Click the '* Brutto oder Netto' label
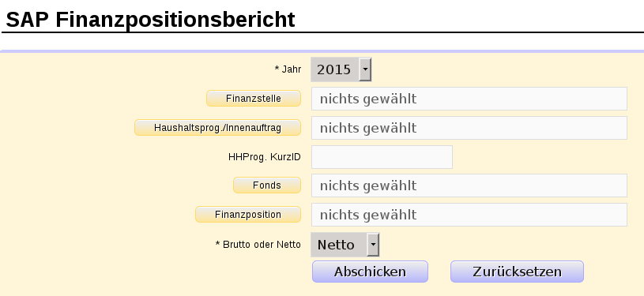Screen dimensions: 644x296 258,245
